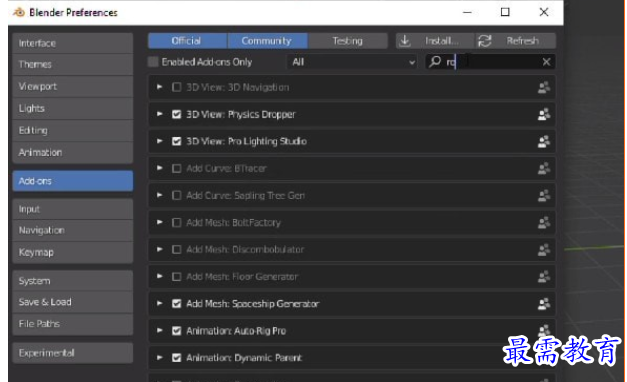Toggle Enabled Add-ons Only checkbox

153,62
